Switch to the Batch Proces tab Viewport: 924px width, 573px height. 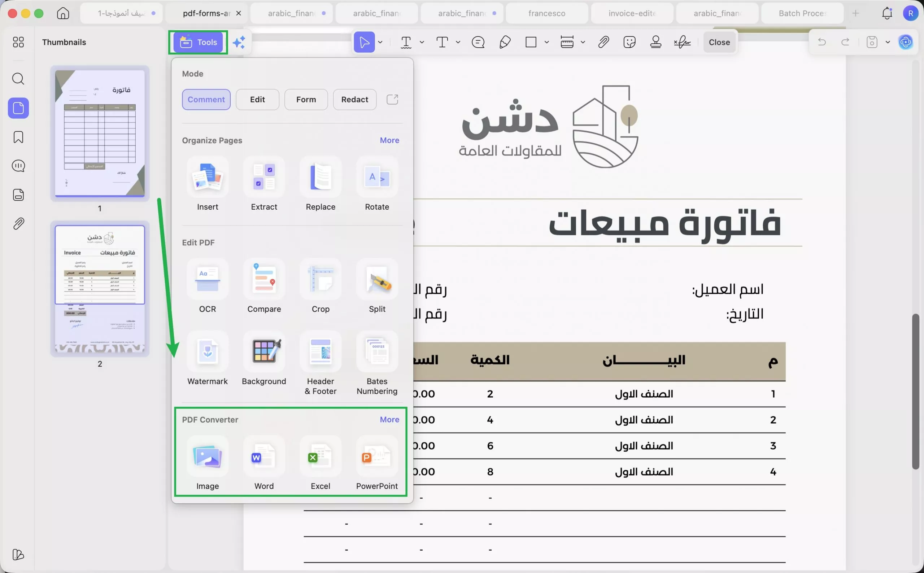click(802, 13)
